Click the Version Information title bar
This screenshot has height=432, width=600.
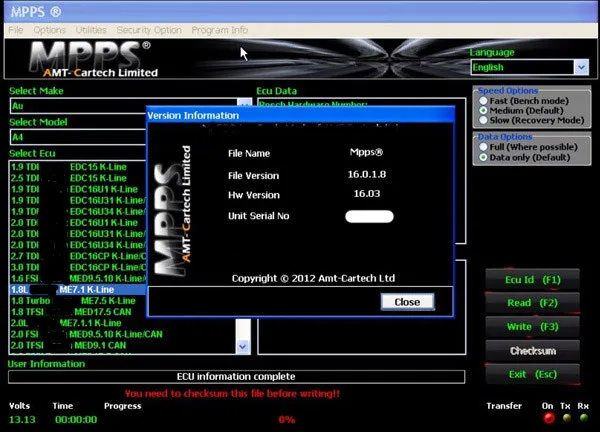coord(301,115)
